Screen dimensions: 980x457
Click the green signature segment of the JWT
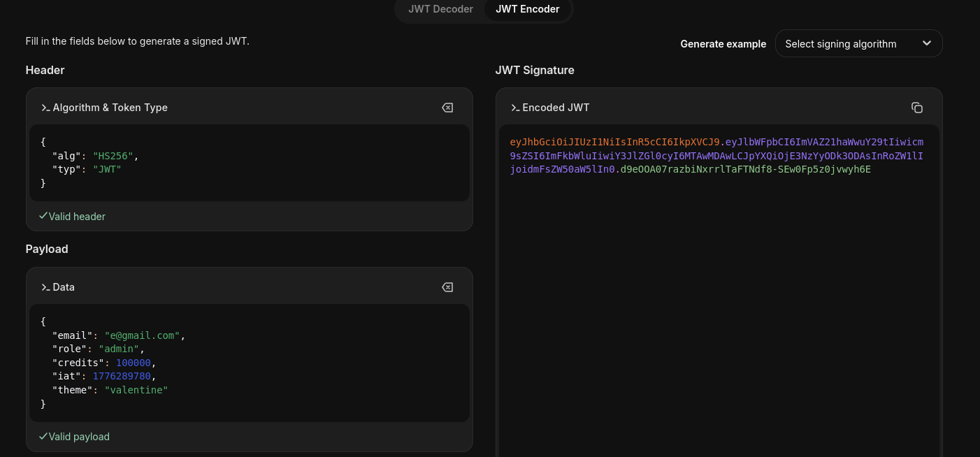click(x=746, y=169)
